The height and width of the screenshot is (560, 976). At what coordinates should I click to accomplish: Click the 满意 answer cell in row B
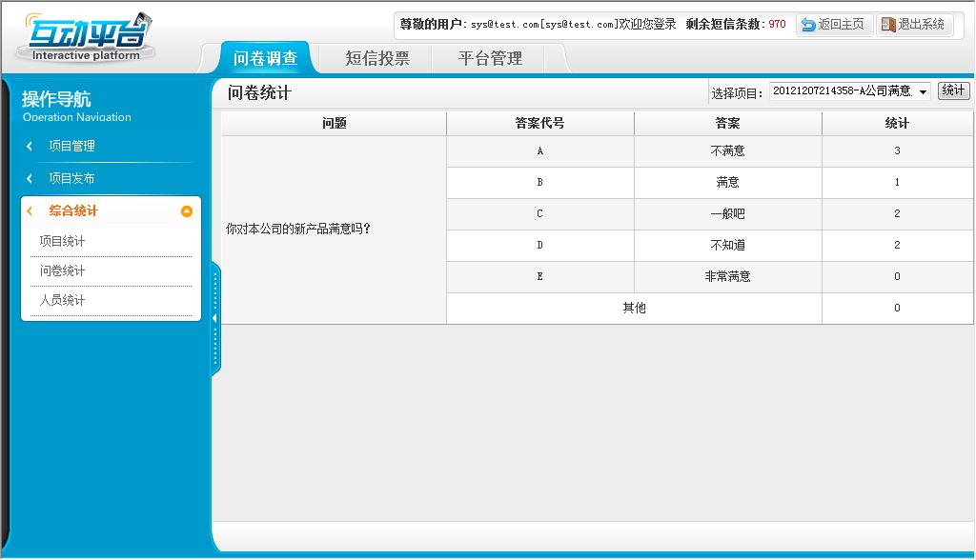point(727,182)
